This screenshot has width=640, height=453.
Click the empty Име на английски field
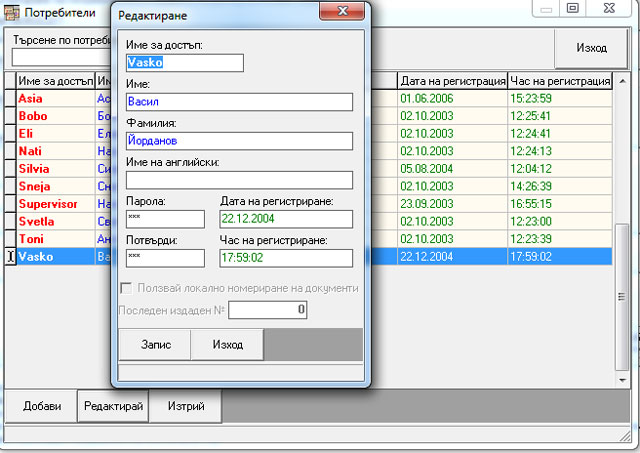tap(239, 180)
